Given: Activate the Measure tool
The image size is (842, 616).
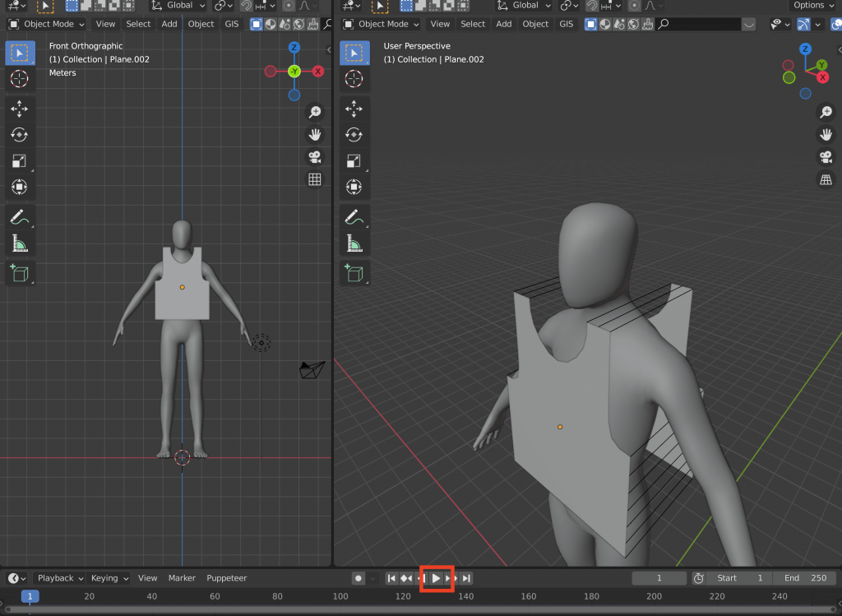Looking at the screenshot, I should tap(20, 243).
